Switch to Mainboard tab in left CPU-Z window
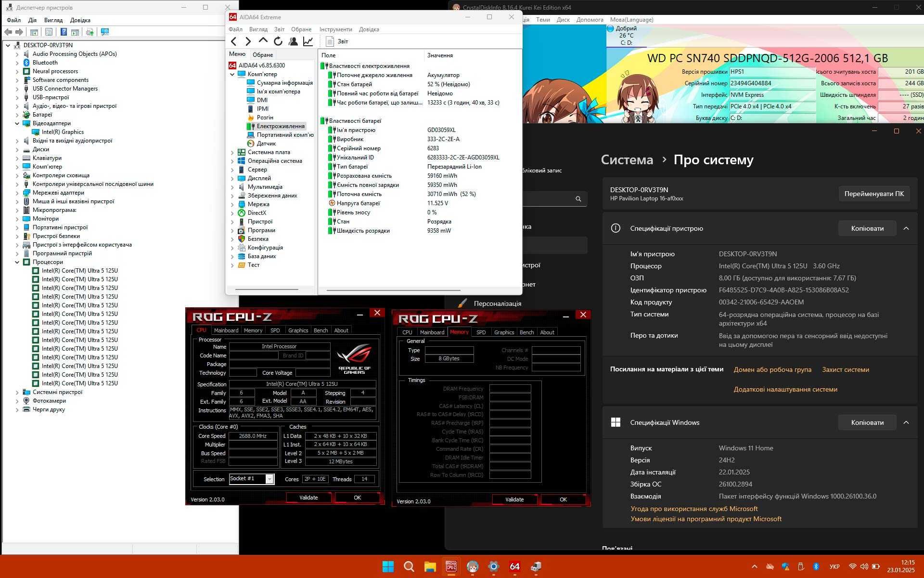Screen dimensions: 924x578 click(226, 330)
